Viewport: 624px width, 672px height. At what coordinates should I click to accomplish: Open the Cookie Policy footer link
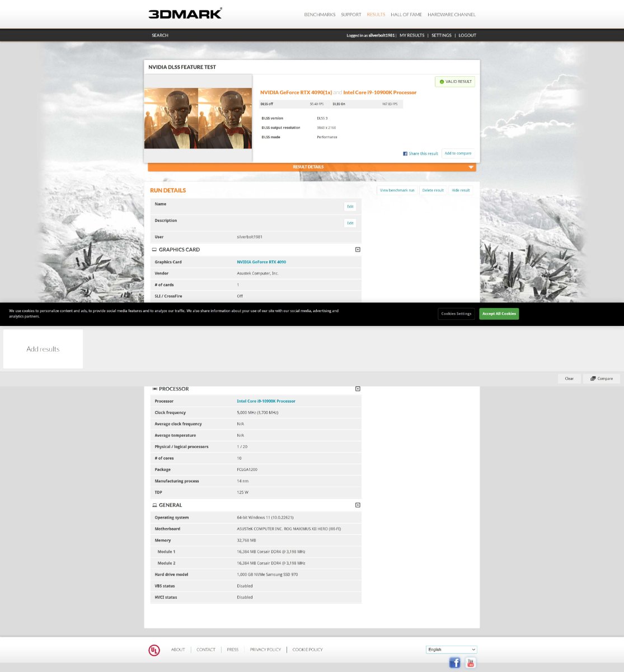(308, 650)
